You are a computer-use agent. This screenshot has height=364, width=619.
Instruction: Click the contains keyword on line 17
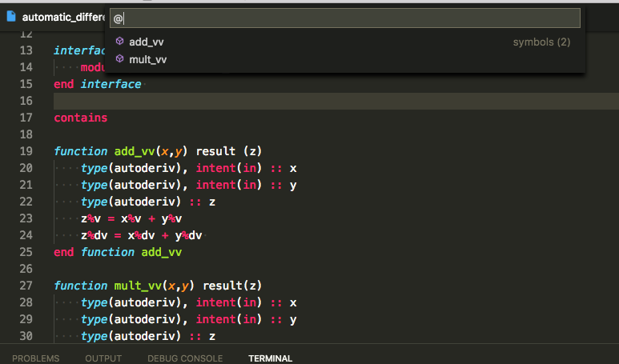click(81, 118)
